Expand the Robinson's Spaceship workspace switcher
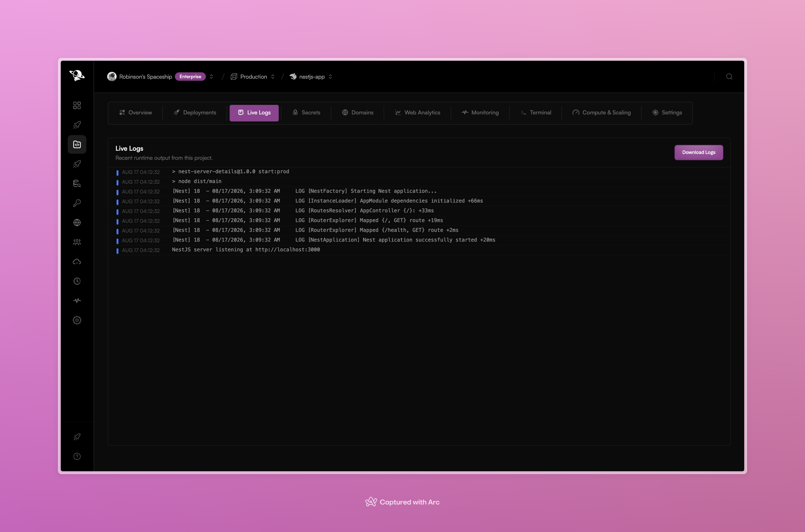This screenshot has width=805, height=532. [211, 77]
